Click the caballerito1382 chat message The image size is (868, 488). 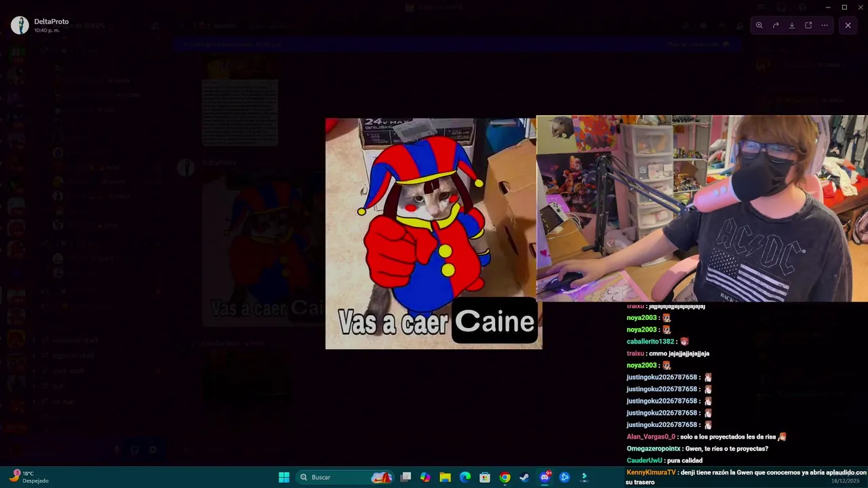657,342
